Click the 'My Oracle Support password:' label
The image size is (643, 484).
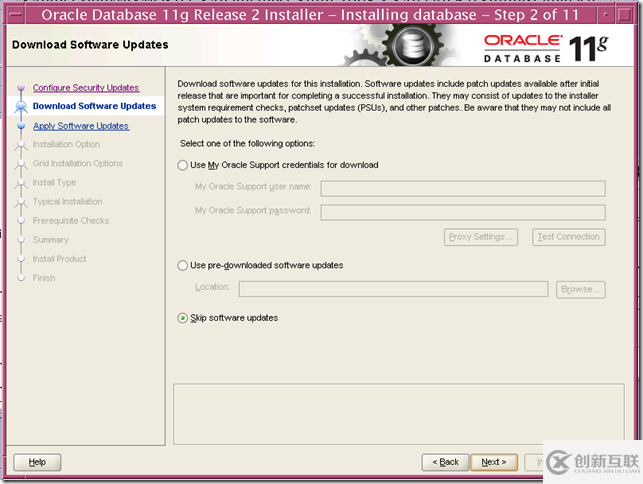(x=253, y=210)
